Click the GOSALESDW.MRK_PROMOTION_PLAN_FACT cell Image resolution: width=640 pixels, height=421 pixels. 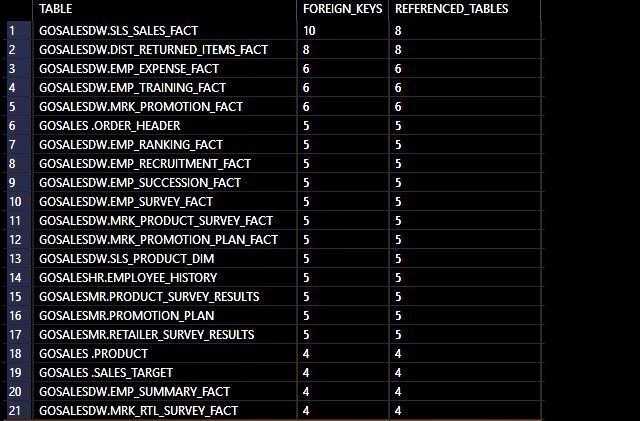coord(164,240)
